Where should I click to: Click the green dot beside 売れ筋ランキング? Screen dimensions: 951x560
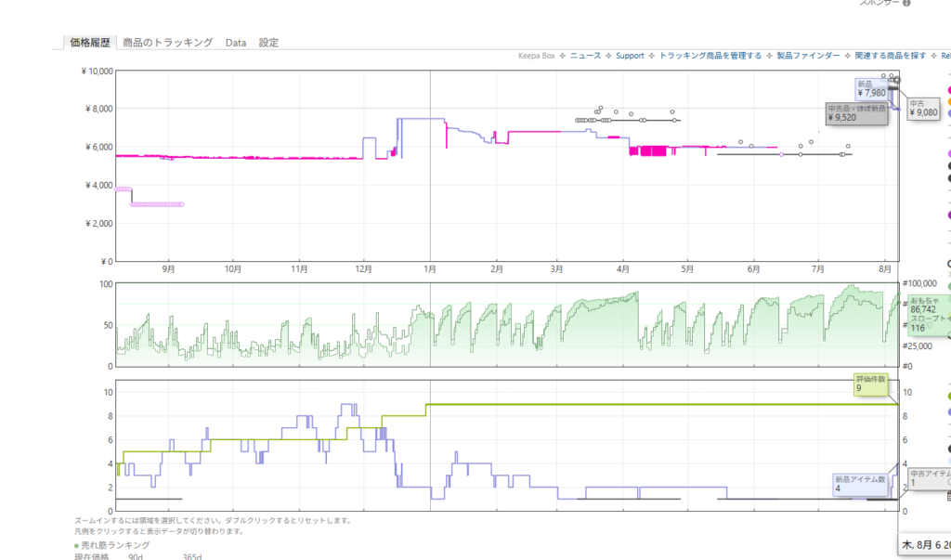tap(76, 545)
